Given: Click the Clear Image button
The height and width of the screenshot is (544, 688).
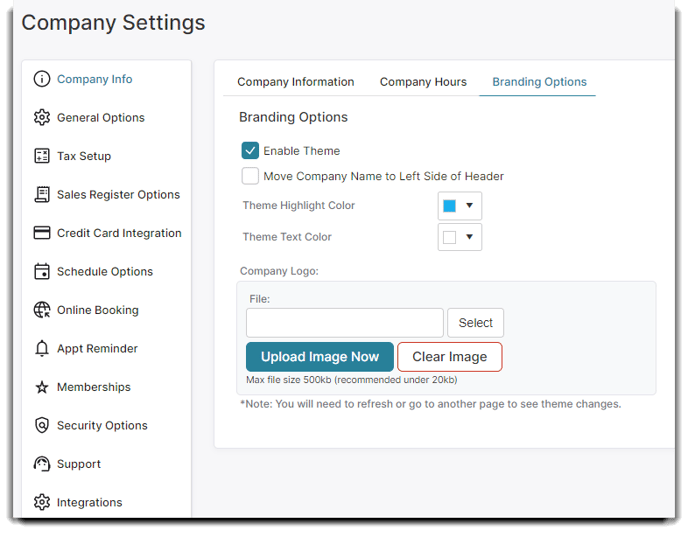Looking at the screenshot, I should [x=450, y=357].
